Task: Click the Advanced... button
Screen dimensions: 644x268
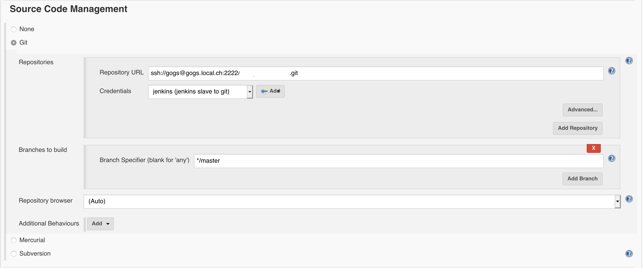Action: pyautogui.click(x=582, y=110)
